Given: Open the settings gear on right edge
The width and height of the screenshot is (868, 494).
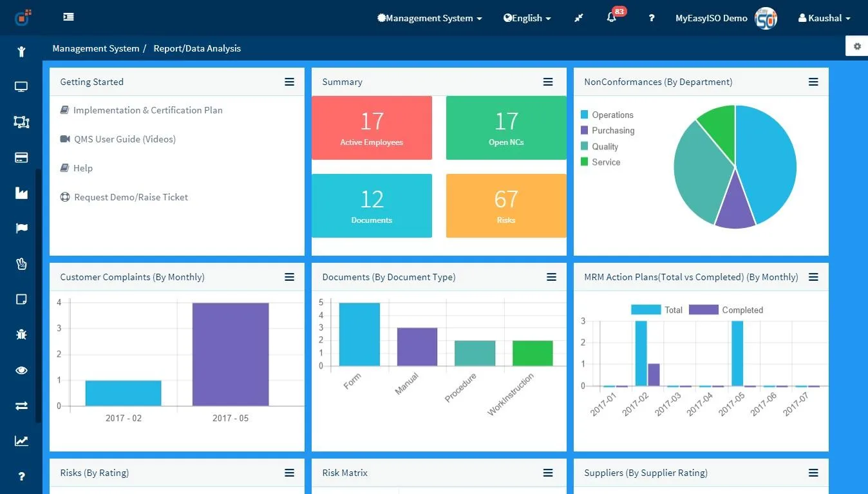Looking at the screenshot, I should click(857, 46).
